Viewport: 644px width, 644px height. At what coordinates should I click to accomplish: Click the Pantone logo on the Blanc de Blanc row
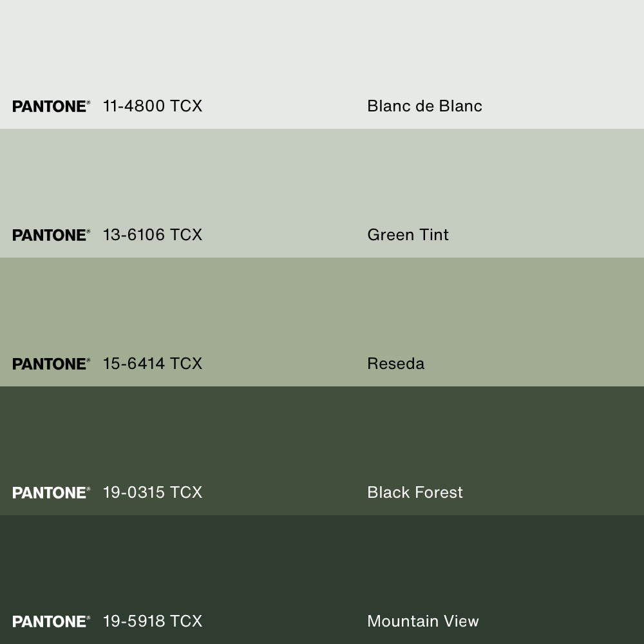pos(51,106)
